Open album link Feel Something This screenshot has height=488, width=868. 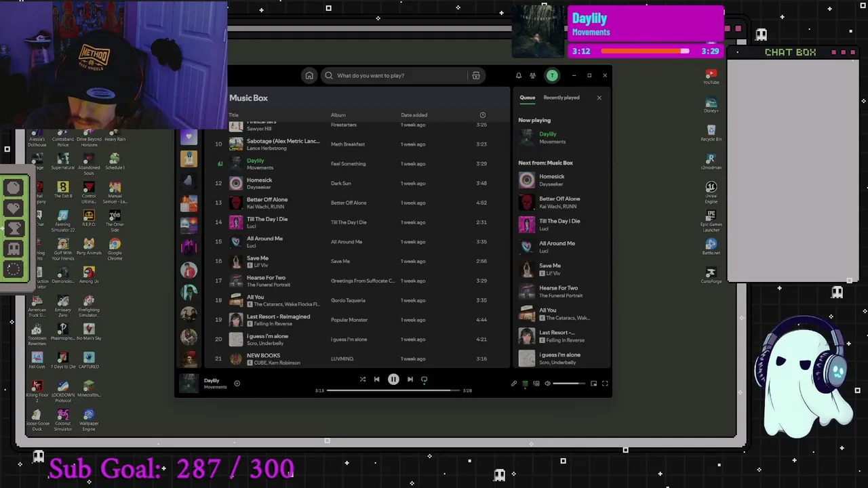(x=348, y=164)
